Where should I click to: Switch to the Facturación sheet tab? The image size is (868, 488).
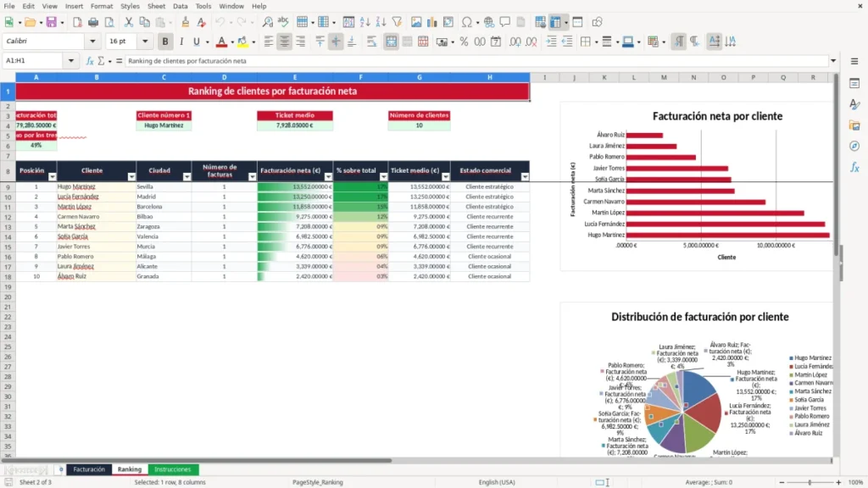[x=88, y=469]
